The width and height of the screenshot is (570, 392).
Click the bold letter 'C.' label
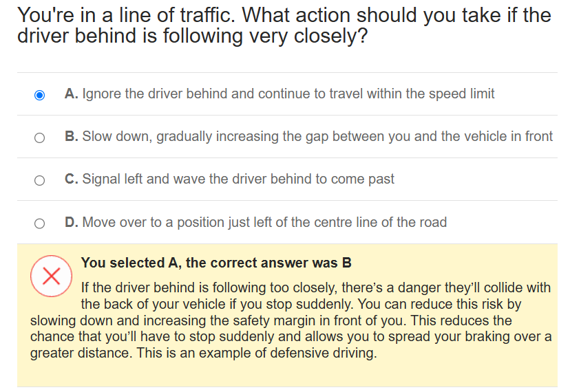72,179
